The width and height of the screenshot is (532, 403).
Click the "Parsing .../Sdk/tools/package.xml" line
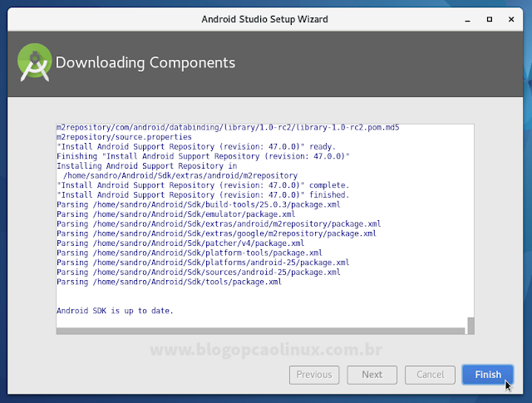click(169, 282)
